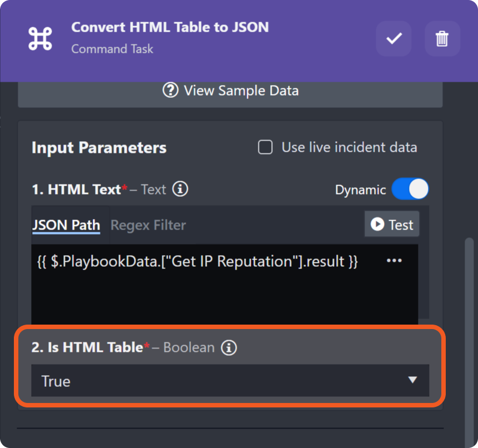478x448 pixels.
Task: Click the command symbol icon in the header
Action: point(40,38)
